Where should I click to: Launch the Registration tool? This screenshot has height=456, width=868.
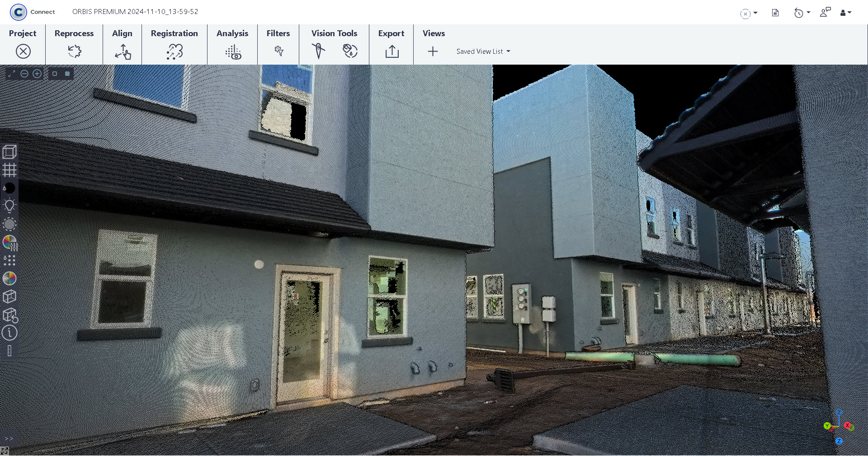[174, 51]
